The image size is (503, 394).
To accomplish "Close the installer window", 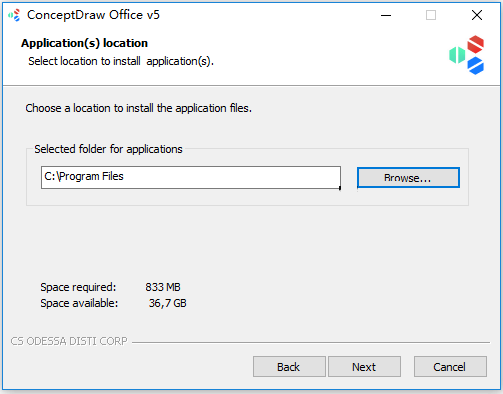I will pos(477,15).
